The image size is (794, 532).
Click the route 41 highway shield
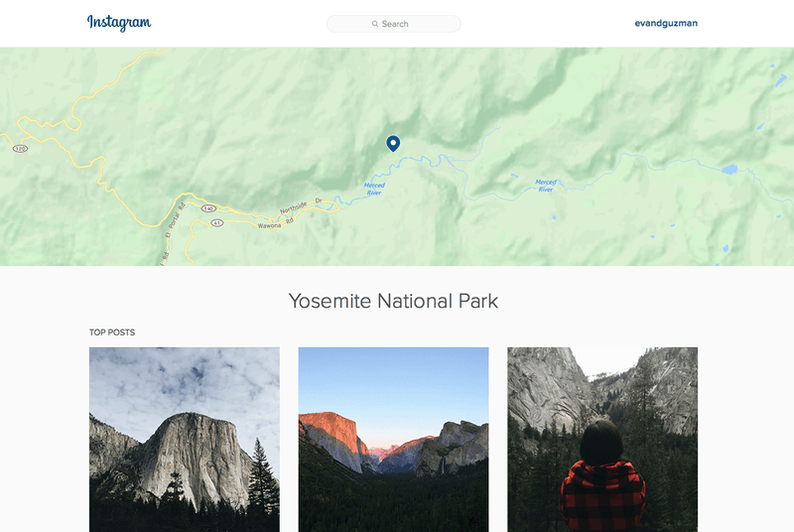(216, 222)
